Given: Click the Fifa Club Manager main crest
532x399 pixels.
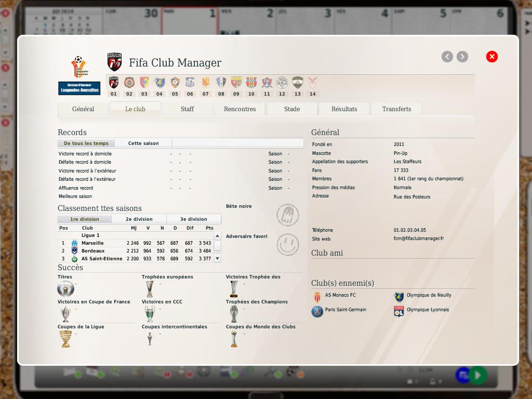Looking at the screenshot, I should point(115,61).
